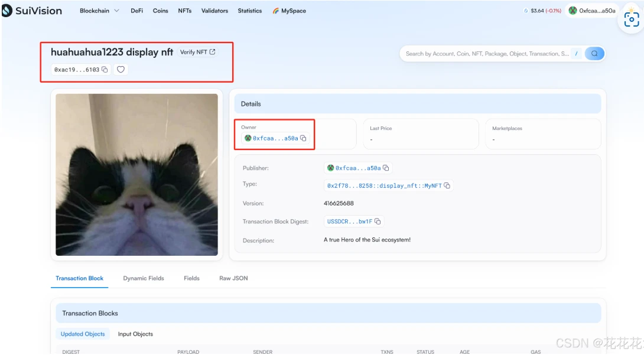Favorite this NFT with the heart icon
Screen dimensions: 644x355
coord(121,70)
